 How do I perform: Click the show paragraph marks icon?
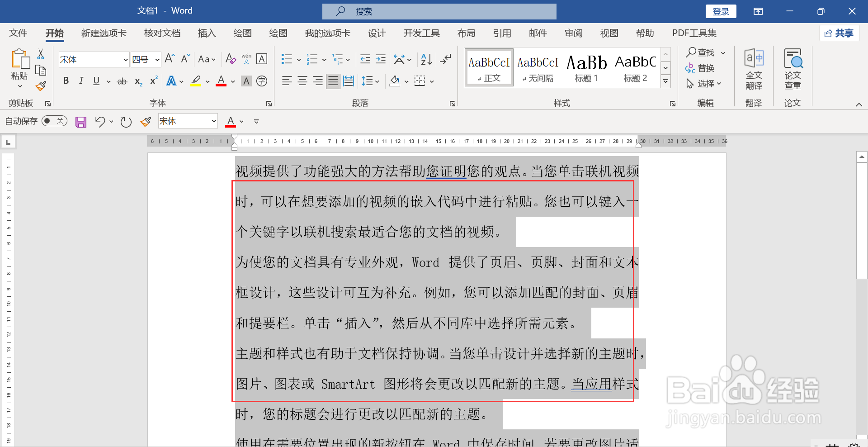(x=445, y=59)
